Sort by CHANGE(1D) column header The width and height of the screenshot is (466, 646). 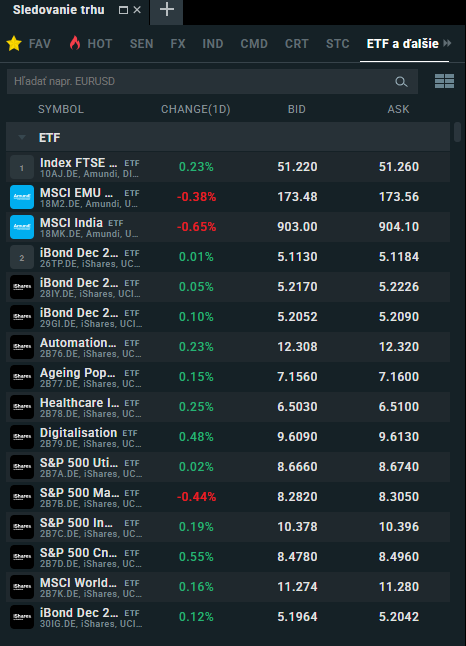click(x=196, y=109)
